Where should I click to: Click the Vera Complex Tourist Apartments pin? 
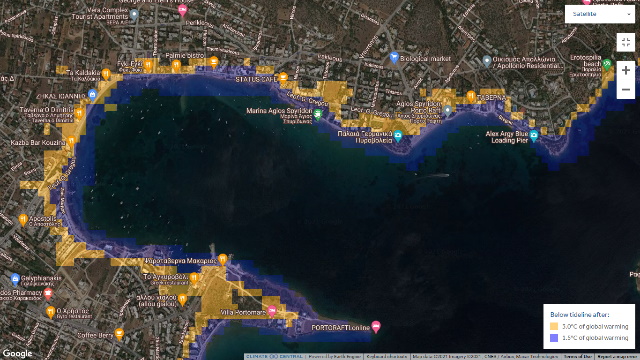coord(134,15)
